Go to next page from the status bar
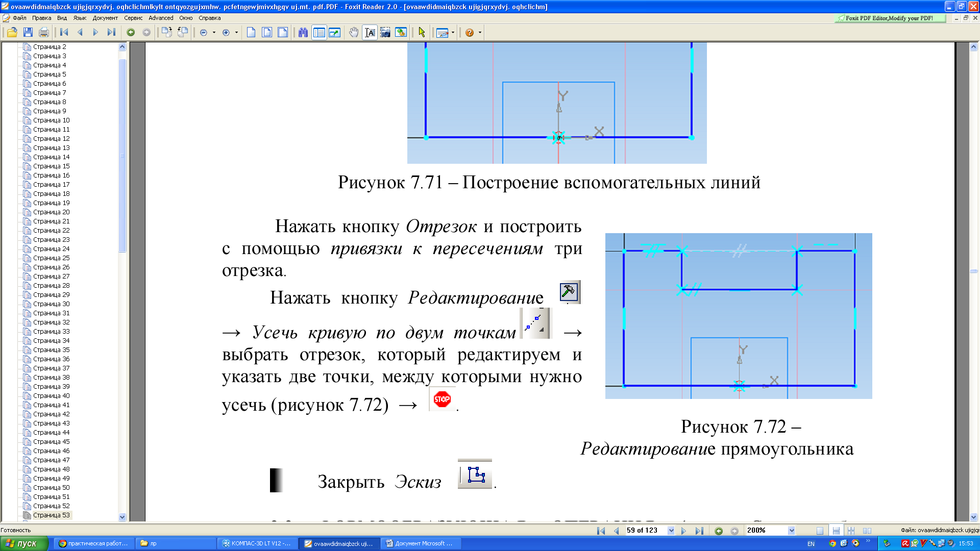This screenshot has width=980, height=551. (x=683, y=531)
